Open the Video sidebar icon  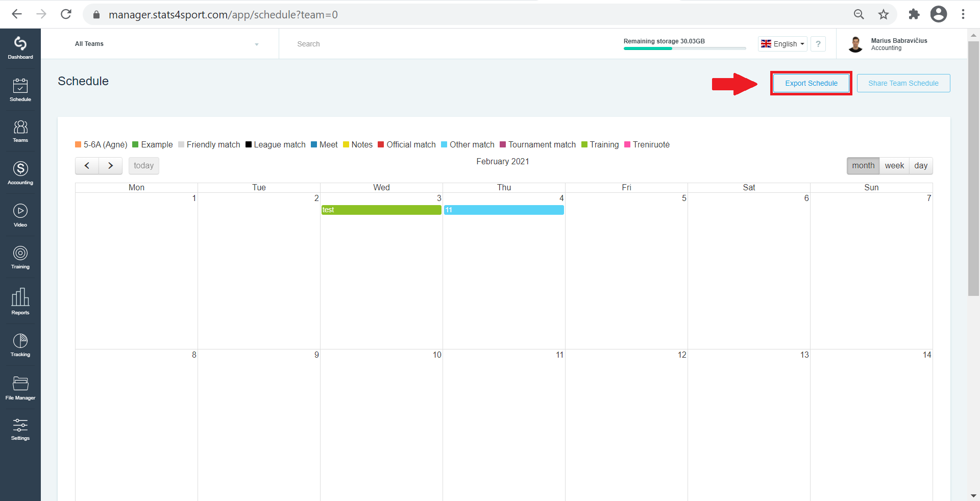20,215
